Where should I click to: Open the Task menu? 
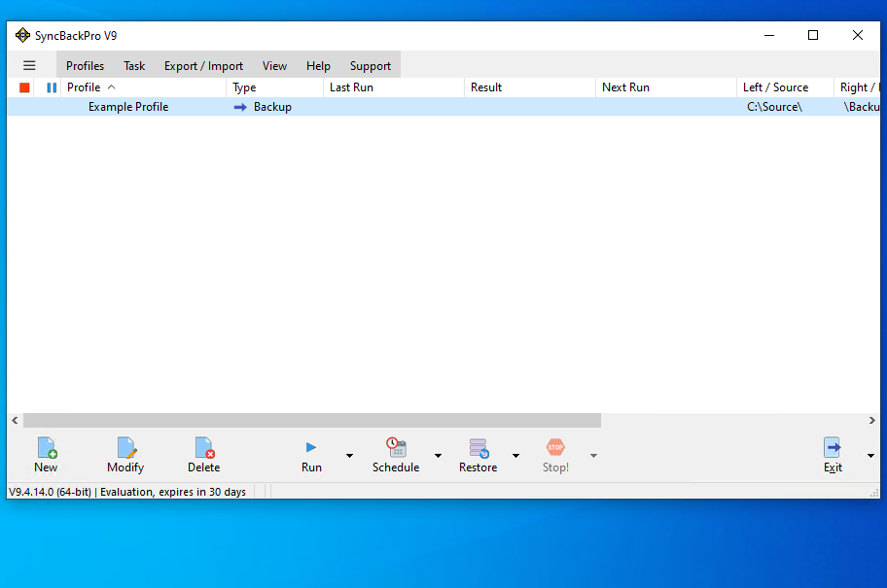click(134, 65)
